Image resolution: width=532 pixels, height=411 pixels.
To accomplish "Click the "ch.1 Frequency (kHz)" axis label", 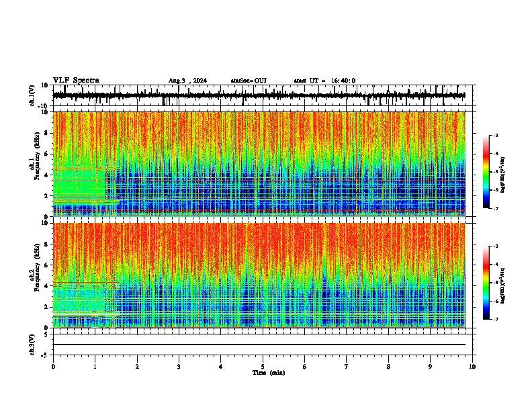I will (x=36, y=156).
